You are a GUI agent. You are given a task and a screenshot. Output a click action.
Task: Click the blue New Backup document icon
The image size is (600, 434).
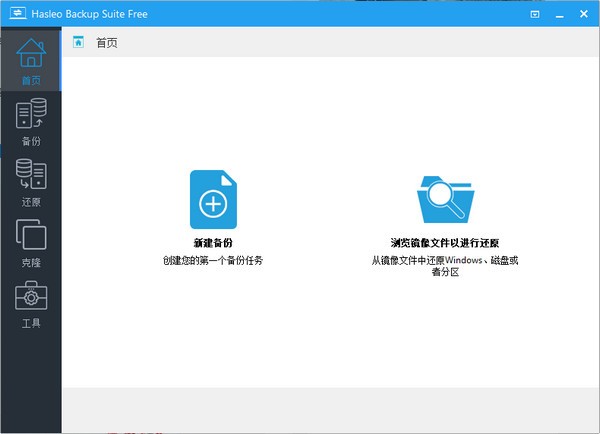[213, 200]
